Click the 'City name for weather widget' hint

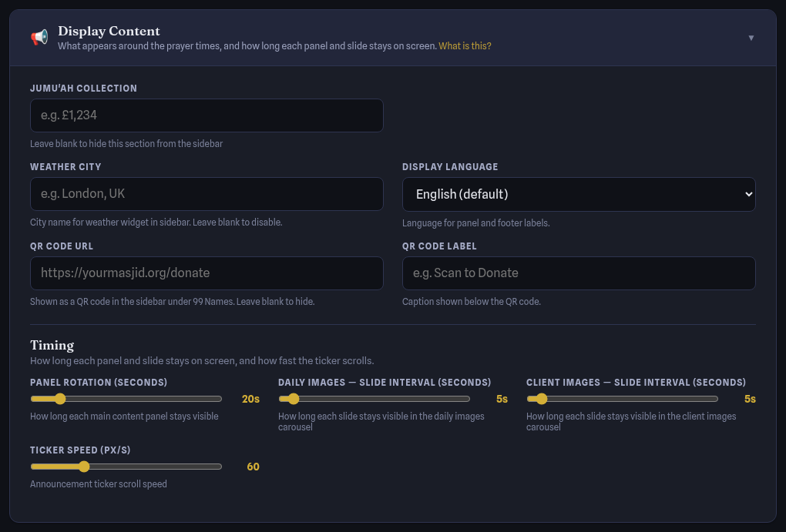156,222
